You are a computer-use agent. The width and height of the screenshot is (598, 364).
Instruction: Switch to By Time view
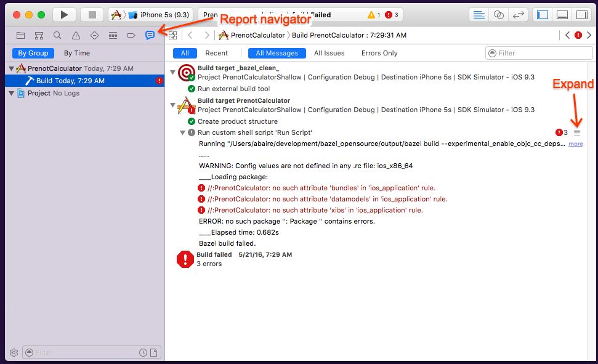pyautogui.click(x=76, y=53)
